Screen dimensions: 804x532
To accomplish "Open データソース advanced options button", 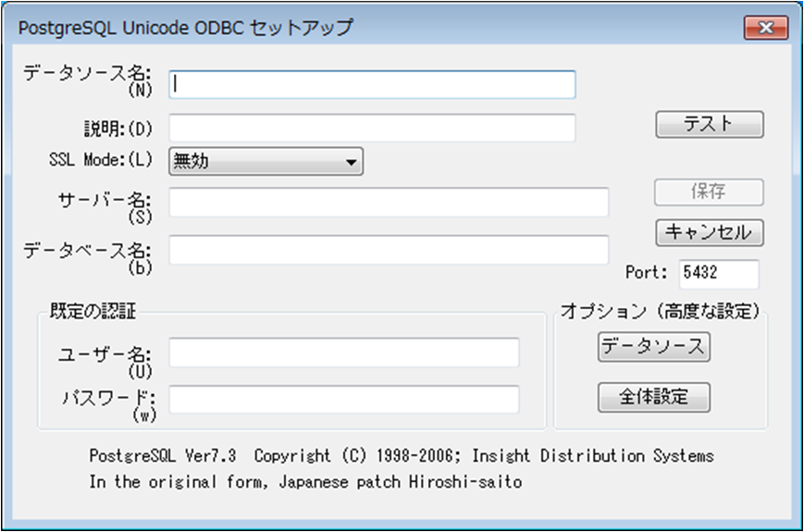I will click(x=654, y=347).
